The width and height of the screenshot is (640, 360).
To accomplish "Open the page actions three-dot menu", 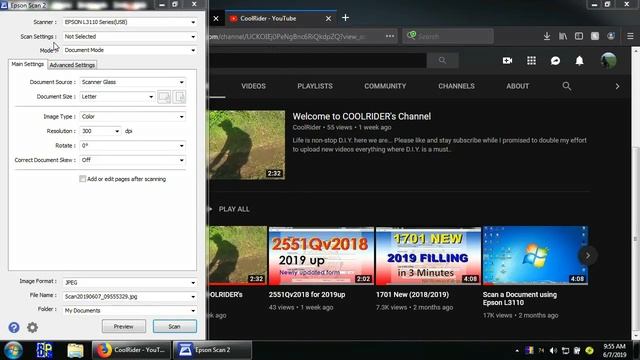I will 390,36.
